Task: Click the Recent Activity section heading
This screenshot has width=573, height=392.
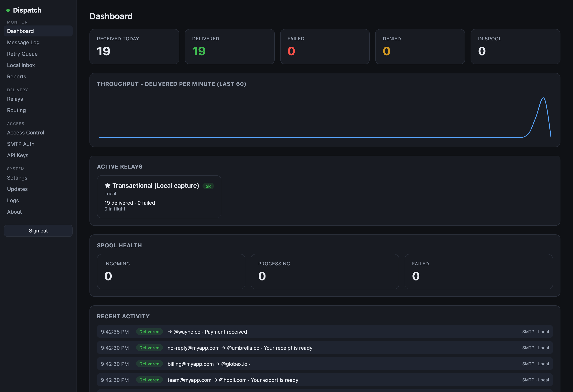Action: pyautogui.click(x=123, y=316)
